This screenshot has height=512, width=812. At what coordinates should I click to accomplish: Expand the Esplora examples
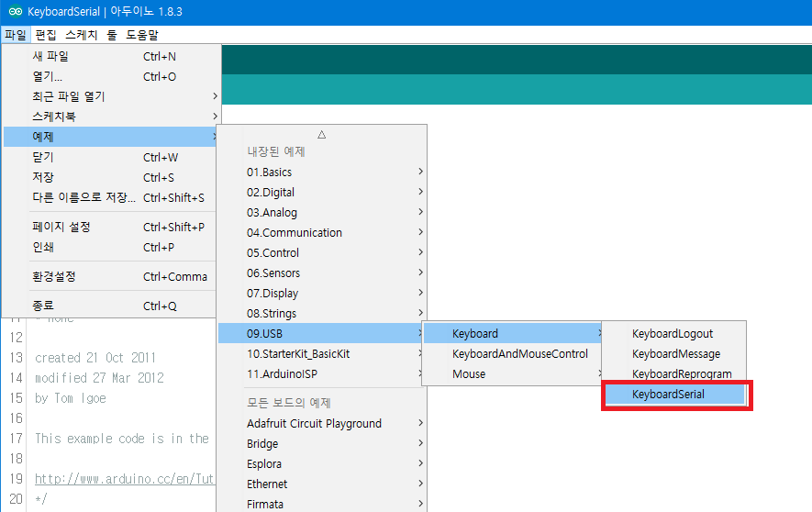point(322,464)
